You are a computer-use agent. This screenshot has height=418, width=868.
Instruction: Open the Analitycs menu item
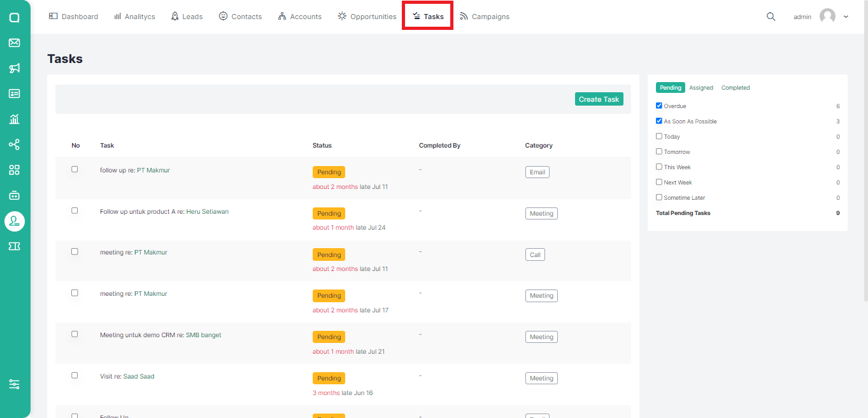tap(134, 17)
